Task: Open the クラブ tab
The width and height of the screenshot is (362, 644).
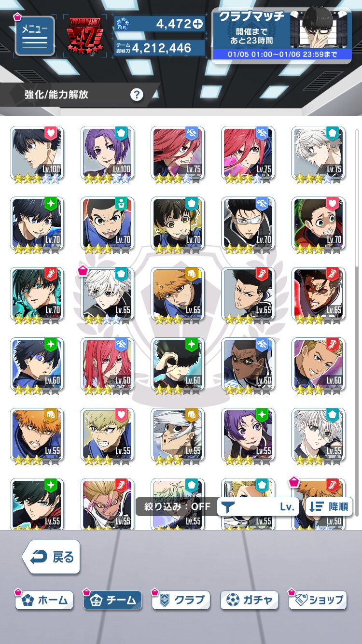Action: (181, 600)
